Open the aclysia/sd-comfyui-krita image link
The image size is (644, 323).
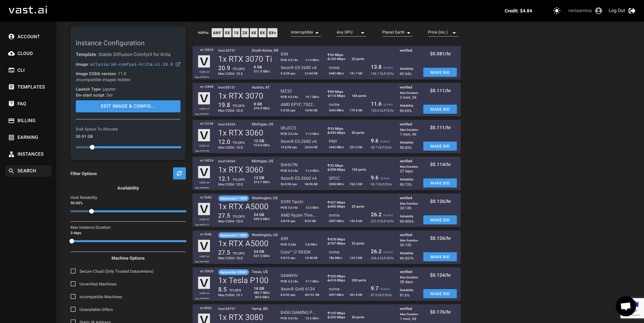[131, 64]
